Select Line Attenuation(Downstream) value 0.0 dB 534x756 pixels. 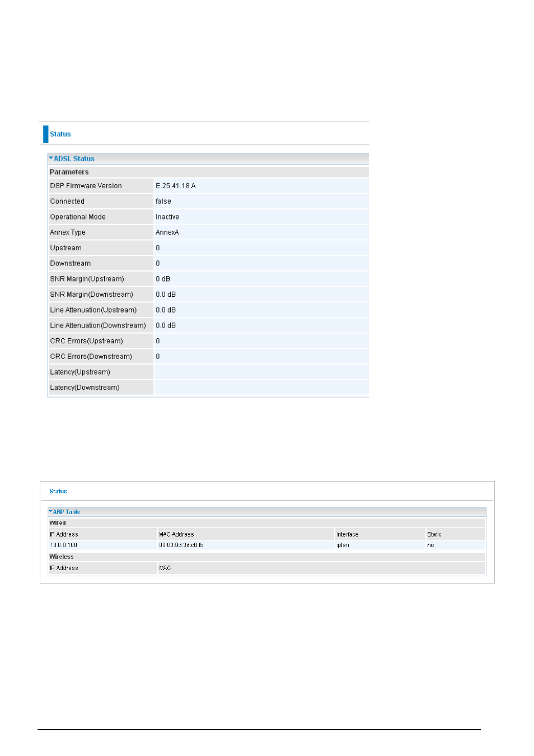166,325
